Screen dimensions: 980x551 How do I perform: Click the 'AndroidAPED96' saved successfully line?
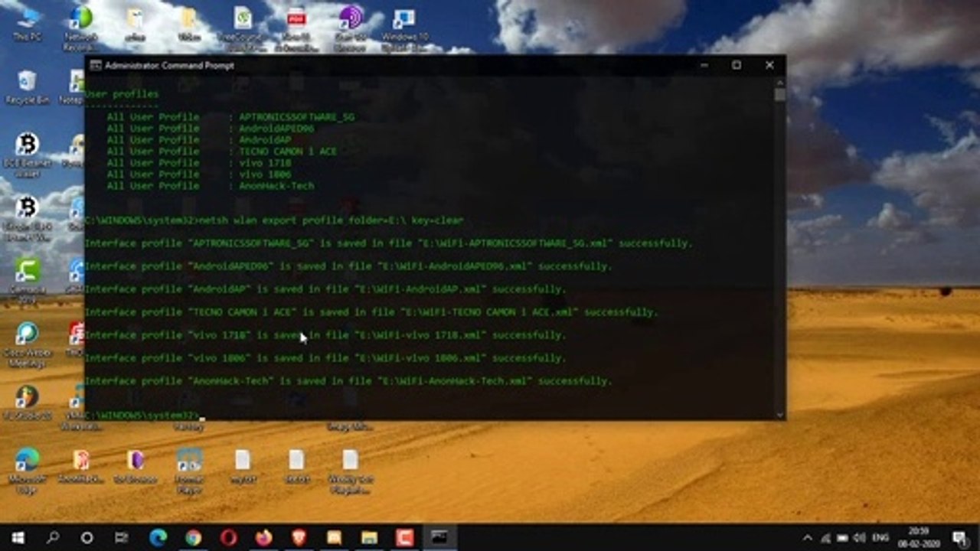(348, 266)
